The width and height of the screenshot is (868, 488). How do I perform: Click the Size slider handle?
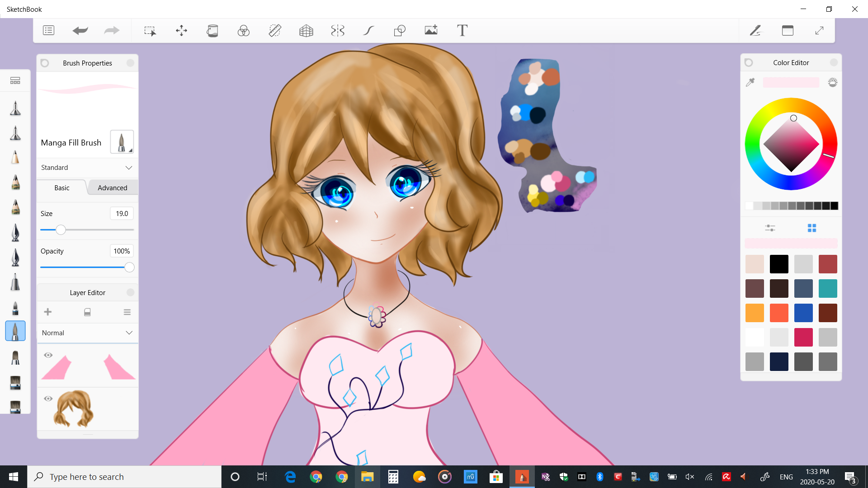click(x=61, y=230)
